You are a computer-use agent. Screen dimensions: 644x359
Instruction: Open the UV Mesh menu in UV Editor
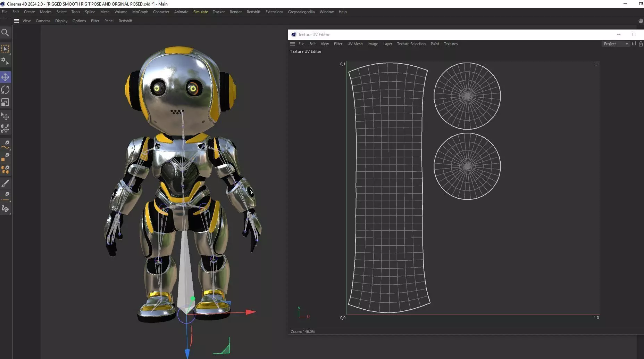click(x=355, y=44)
